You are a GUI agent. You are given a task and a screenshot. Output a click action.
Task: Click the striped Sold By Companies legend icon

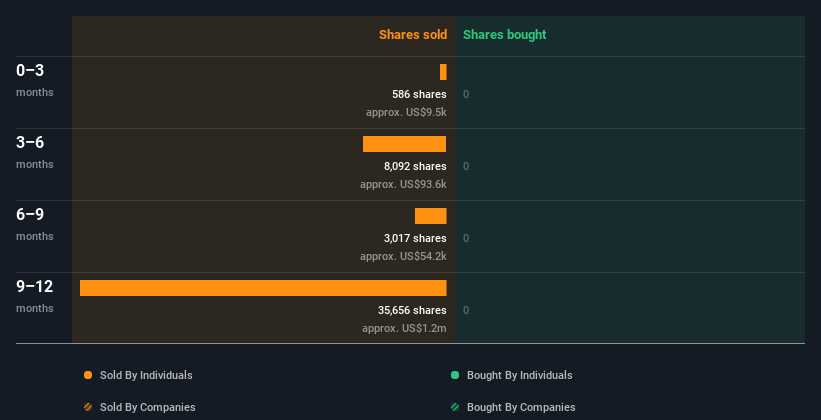[88, 407]
